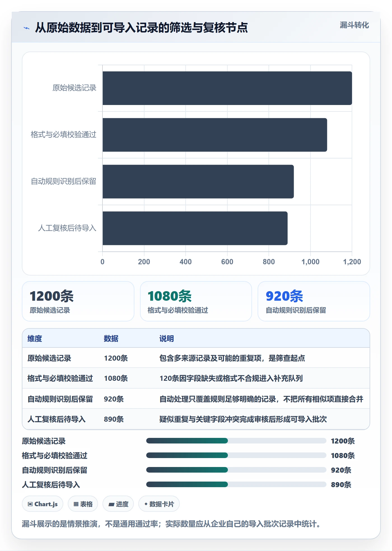Click the 1080条 cell in the table

pyautogui.click(x=116, y=378)
